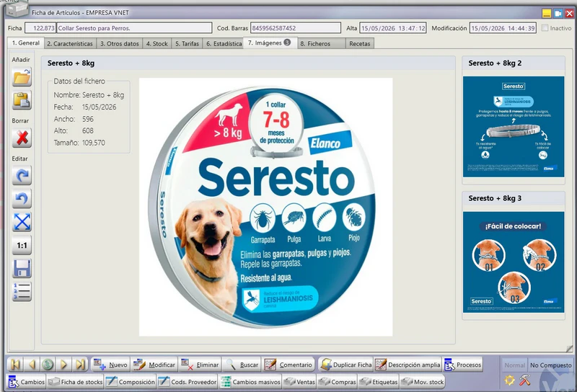Jump to the last record arrow

point(80,365)
